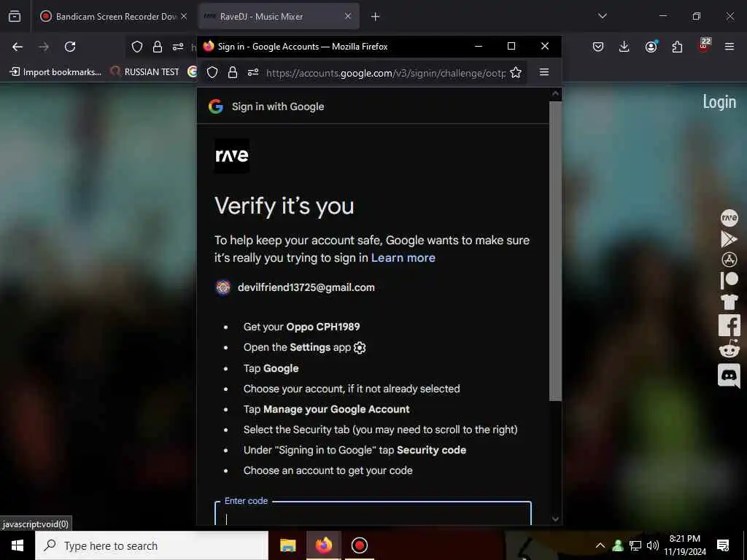This screenshot has width=747, height=560.
Task: Expand the list all tabs chevron
Action: tap(602, 16)
